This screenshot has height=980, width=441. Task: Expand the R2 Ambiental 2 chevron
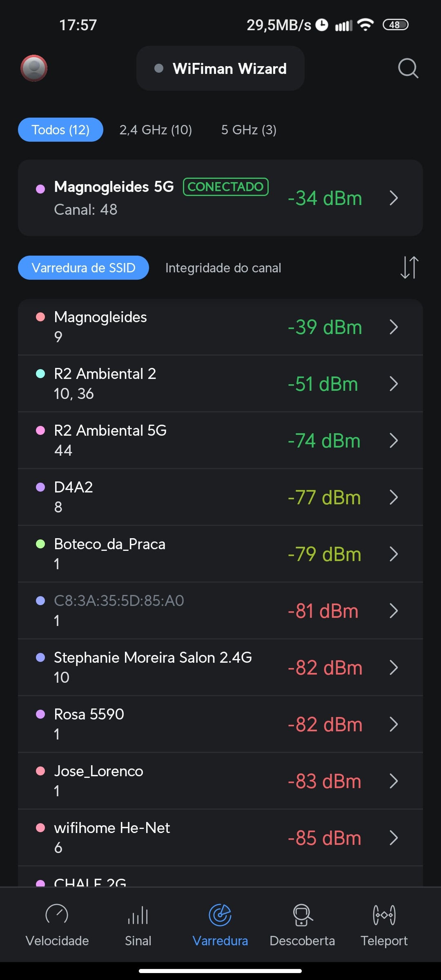pos(394,384)
